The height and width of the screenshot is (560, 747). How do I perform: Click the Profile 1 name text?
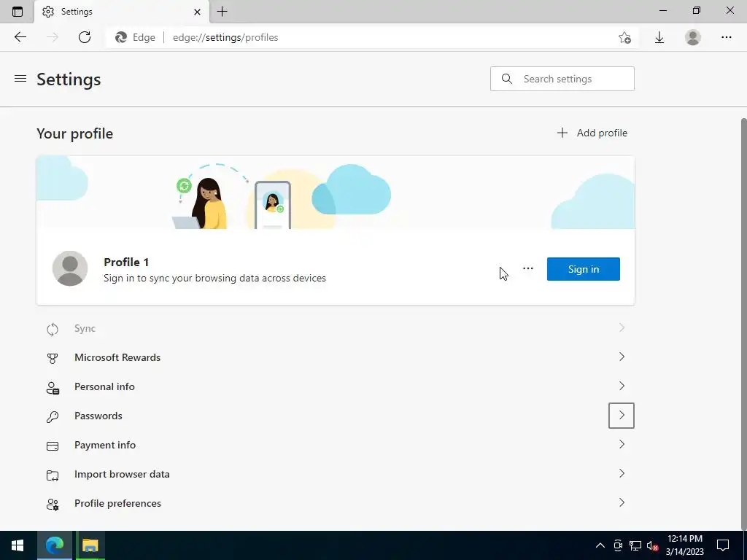[x=126, y=262]
